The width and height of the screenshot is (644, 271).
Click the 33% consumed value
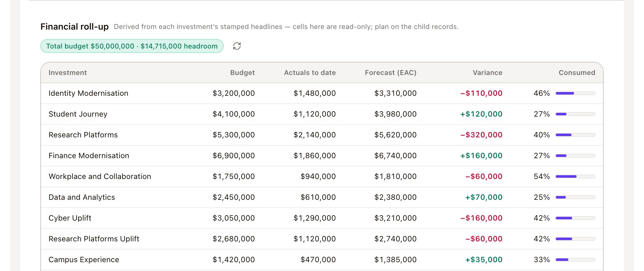[542, 260]
